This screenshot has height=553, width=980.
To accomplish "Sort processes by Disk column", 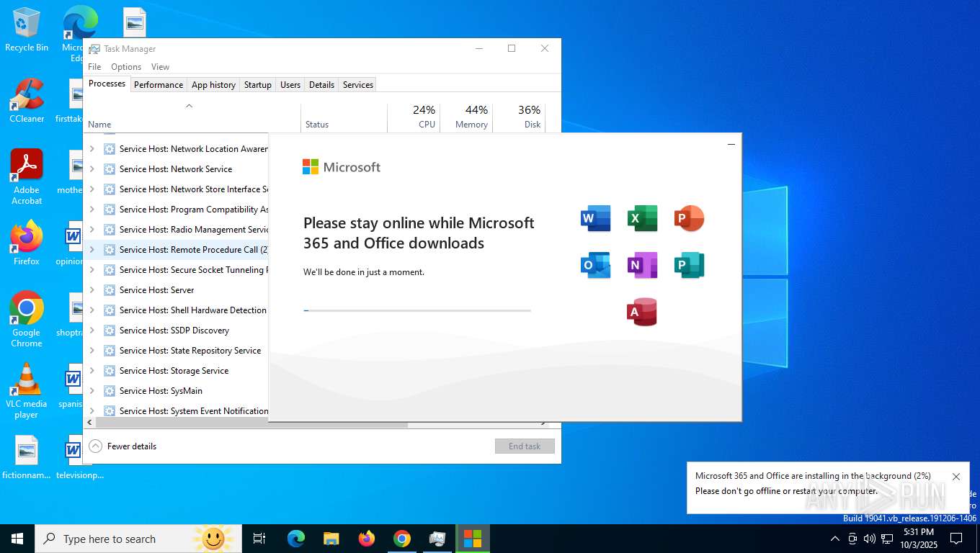I will [x=519, y=118].
